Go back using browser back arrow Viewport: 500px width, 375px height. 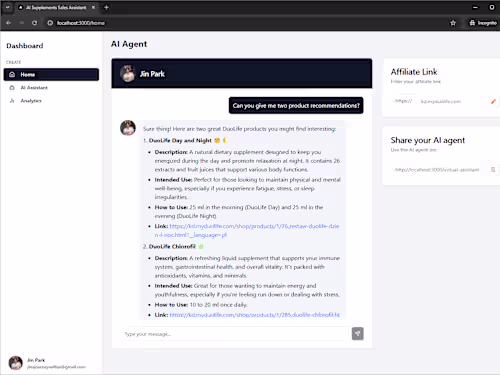9,23
